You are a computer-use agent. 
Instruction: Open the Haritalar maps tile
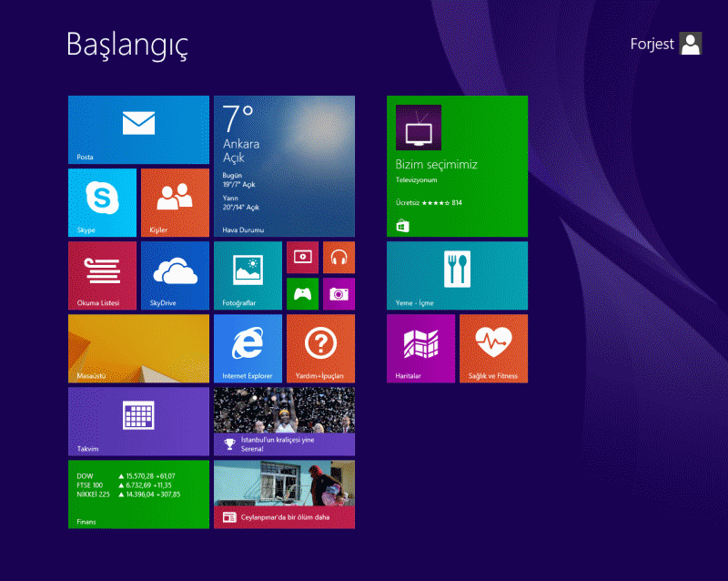[420, 348]
